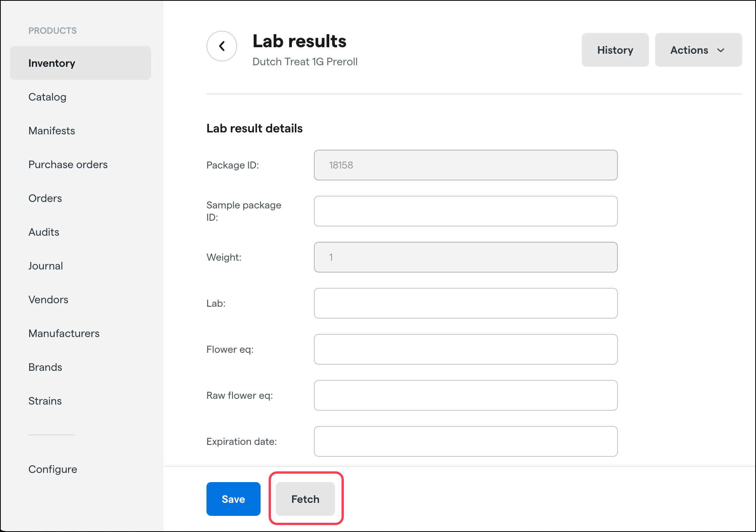756x532 pixels.
Task: Select Strains from the sidebar
Action: 45,401
